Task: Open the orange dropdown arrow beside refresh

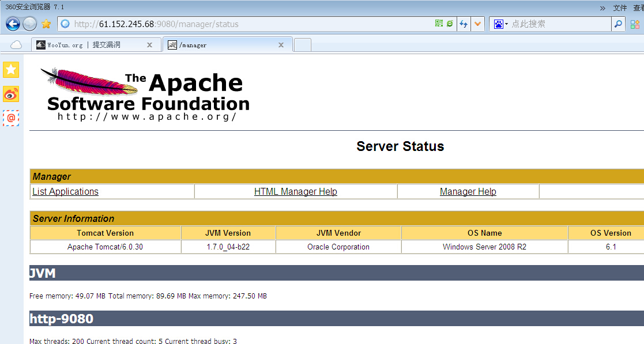Action: tap(477, 24)
